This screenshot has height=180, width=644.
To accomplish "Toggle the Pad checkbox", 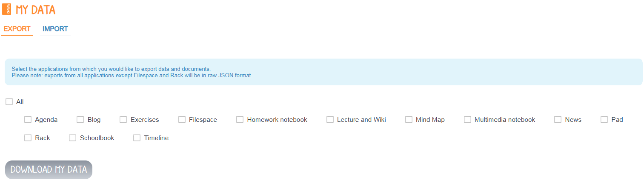I will point(604,120).
